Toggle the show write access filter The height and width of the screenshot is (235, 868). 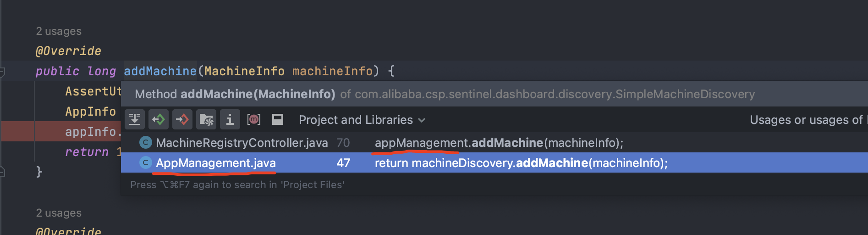[x=182, y=120]
